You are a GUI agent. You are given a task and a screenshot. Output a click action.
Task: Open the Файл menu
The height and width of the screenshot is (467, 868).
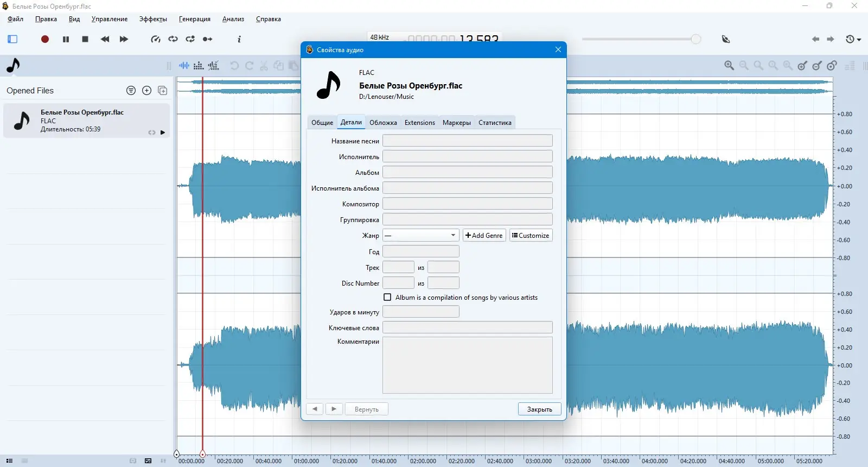click(15, 19)
